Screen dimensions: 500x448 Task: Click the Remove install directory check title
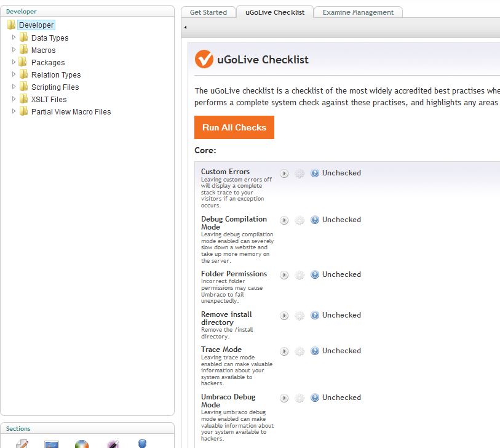(x=226, y=318)
